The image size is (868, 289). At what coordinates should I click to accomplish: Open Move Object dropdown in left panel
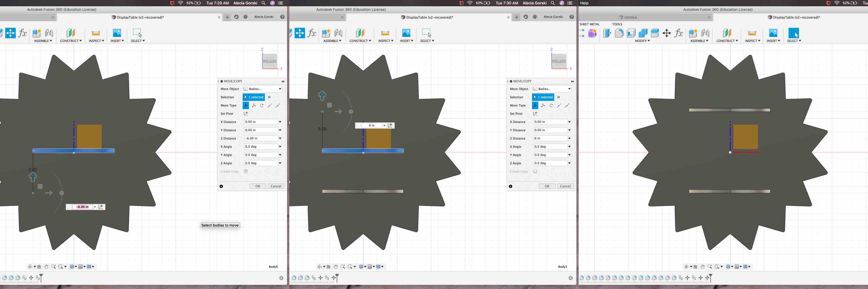click(262, 89)
